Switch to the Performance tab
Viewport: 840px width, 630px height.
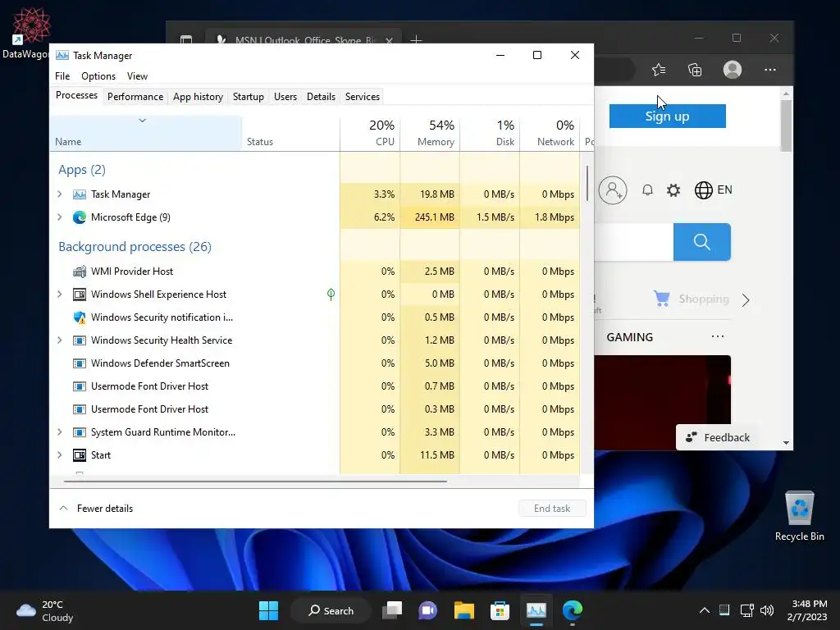[135, 97]
